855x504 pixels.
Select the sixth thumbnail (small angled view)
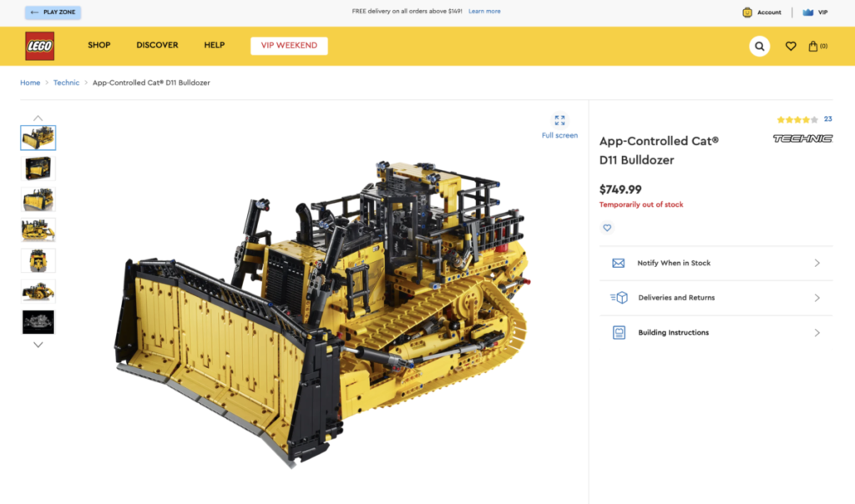(x=38, y=291)
